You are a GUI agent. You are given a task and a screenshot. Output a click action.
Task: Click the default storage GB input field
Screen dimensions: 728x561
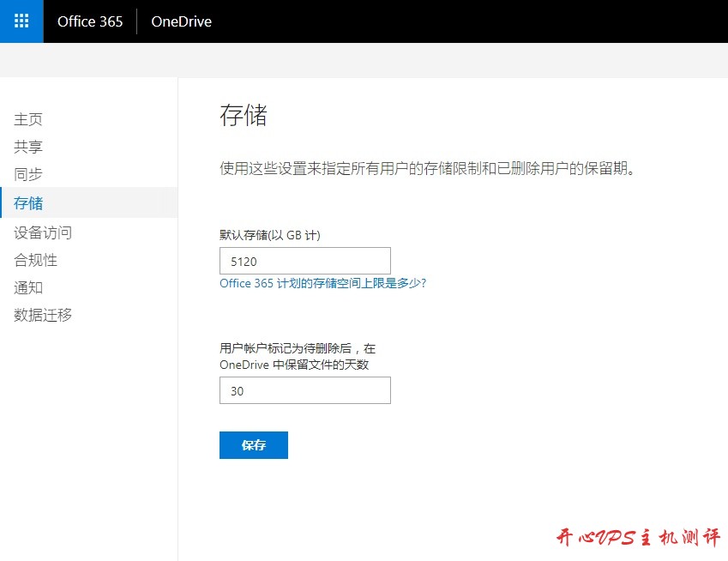click(x=304, y=261)
